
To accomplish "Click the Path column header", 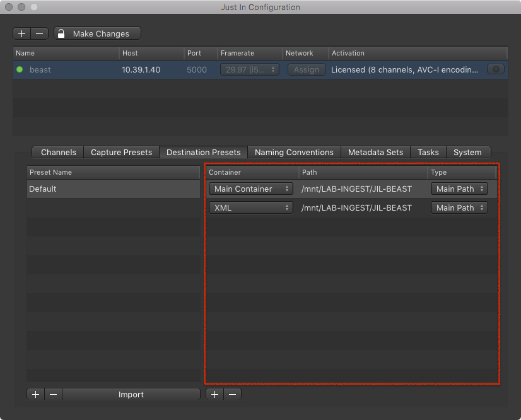I will [363, 172].
